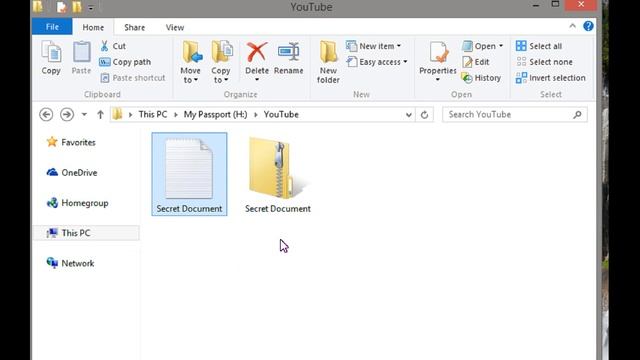640x360 pixels.
Task: Click Select none in ribbon
Action: pos(544,62)
